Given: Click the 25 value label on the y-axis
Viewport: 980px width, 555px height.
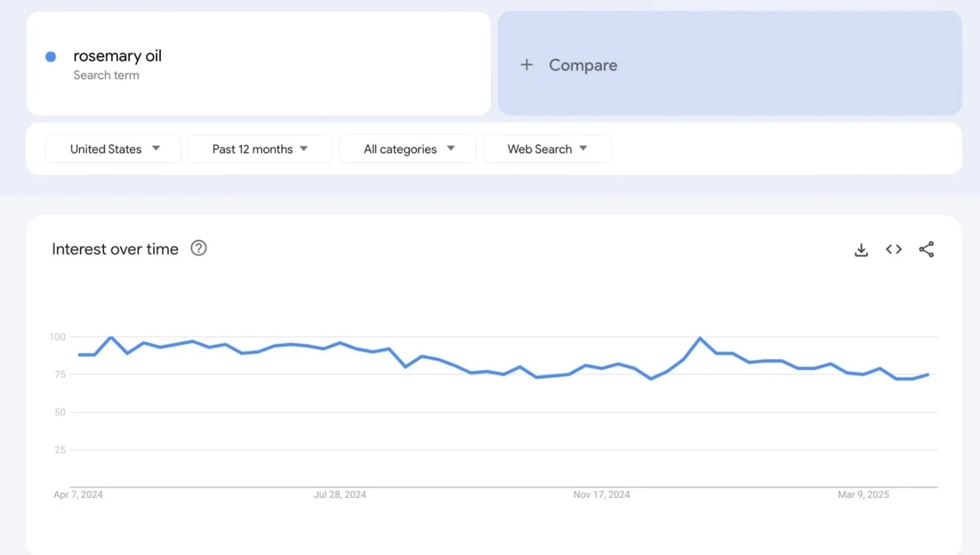Looking at the screenshot, I should [60, 450].
